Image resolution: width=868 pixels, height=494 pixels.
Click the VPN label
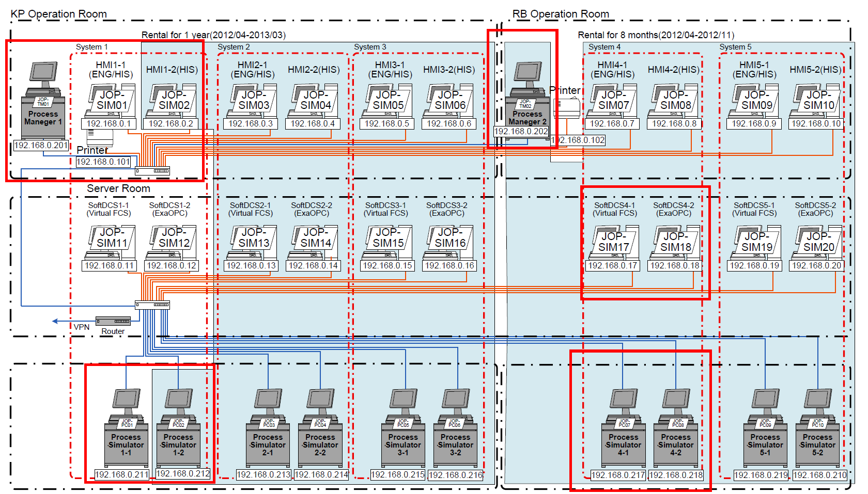[x=82, y=327]
